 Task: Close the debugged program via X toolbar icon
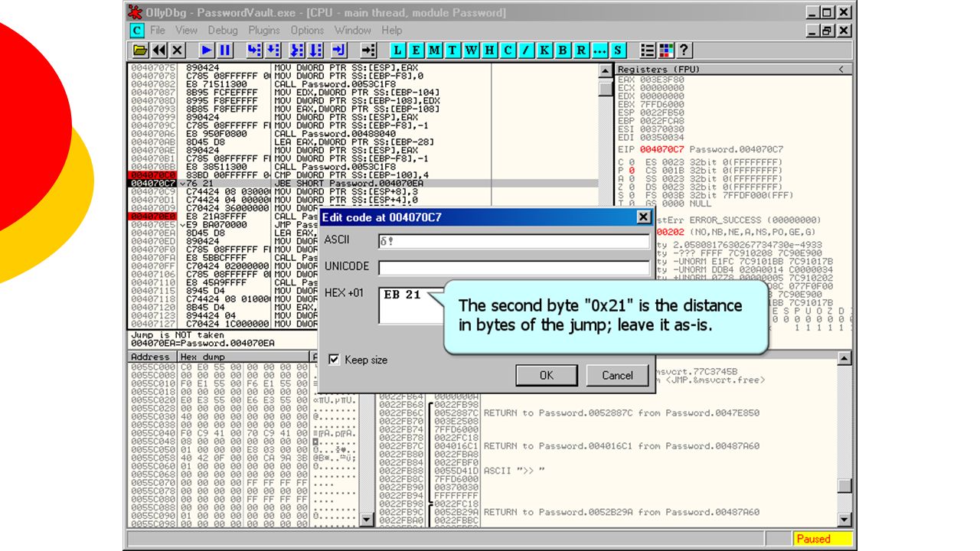point(177,51)
